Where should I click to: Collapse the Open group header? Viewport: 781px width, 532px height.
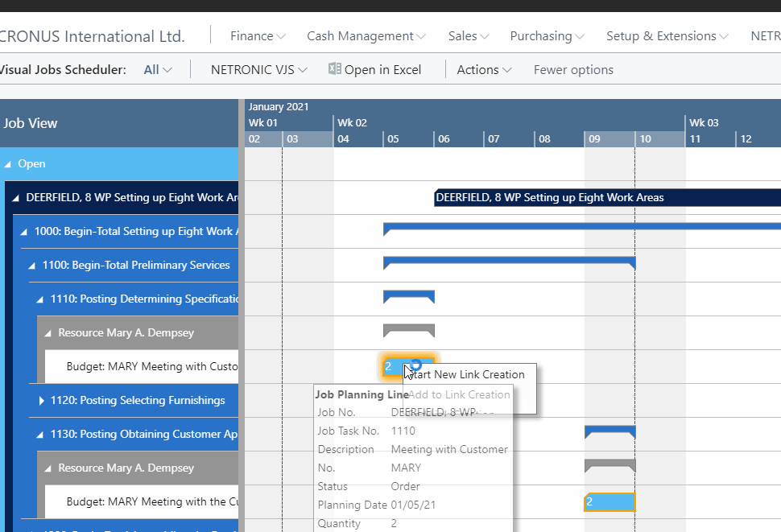[x=10, y=163]
